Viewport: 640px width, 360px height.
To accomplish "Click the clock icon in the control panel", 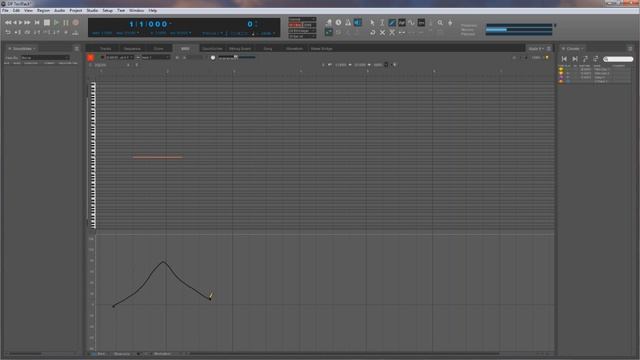I will pos(338,23).
